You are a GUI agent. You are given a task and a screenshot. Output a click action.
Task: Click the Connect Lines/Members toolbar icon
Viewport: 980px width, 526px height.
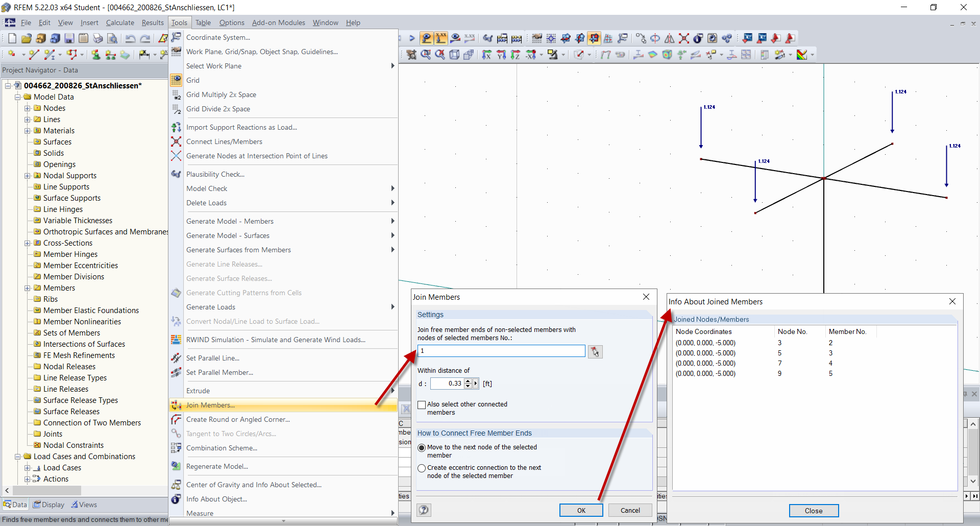coord(684,38)
